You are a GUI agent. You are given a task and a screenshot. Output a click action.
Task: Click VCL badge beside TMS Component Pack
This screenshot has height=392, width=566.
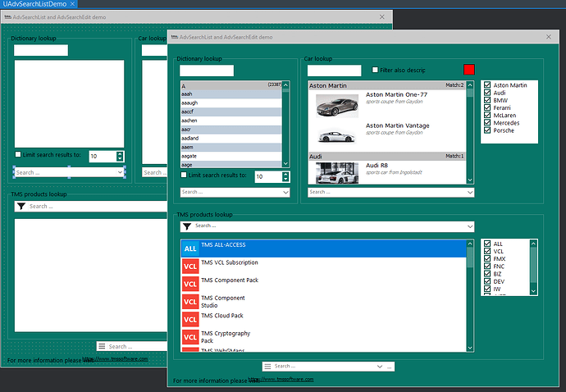point(190,284)
